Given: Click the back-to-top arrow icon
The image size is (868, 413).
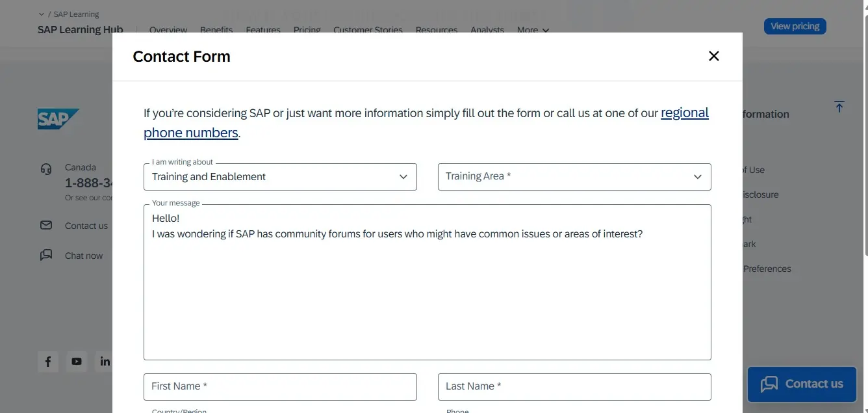Looking at the screenshot, I should [839, 107].
